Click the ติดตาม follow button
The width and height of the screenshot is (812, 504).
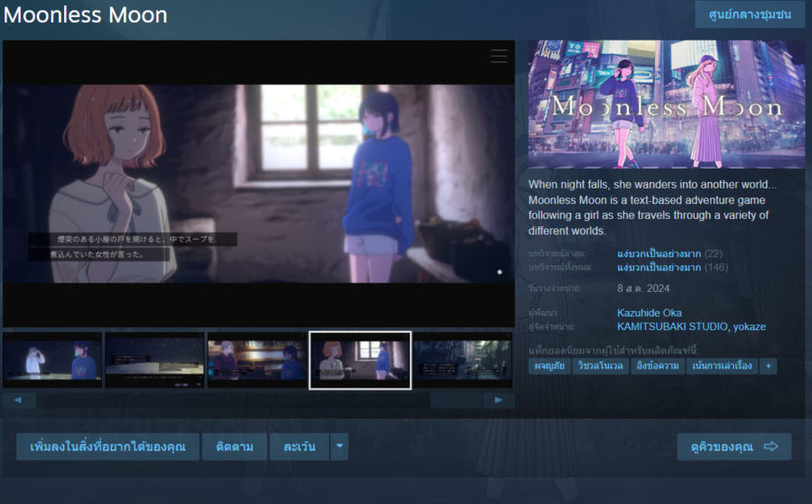(235, 446)
